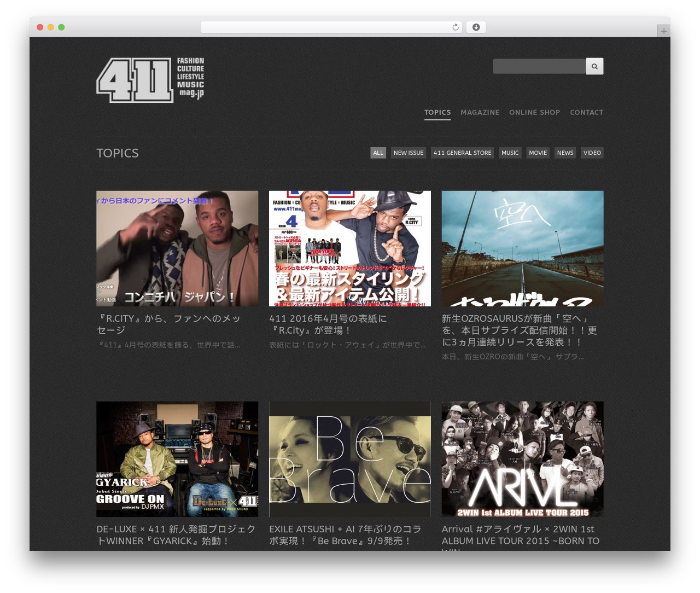Open the MAGAZINE navigation item

(x=480, y=112)
